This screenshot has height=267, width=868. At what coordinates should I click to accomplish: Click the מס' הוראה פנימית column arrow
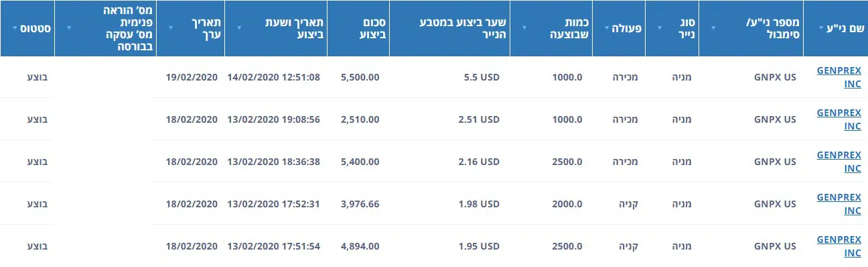tap(68, 28)
